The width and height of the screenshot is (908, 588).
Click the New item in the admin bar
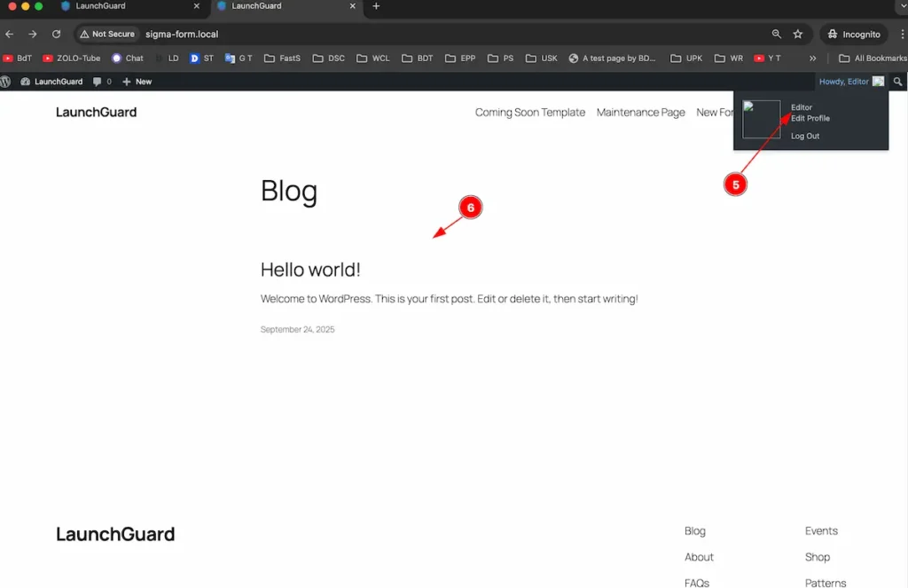point(137,82)
